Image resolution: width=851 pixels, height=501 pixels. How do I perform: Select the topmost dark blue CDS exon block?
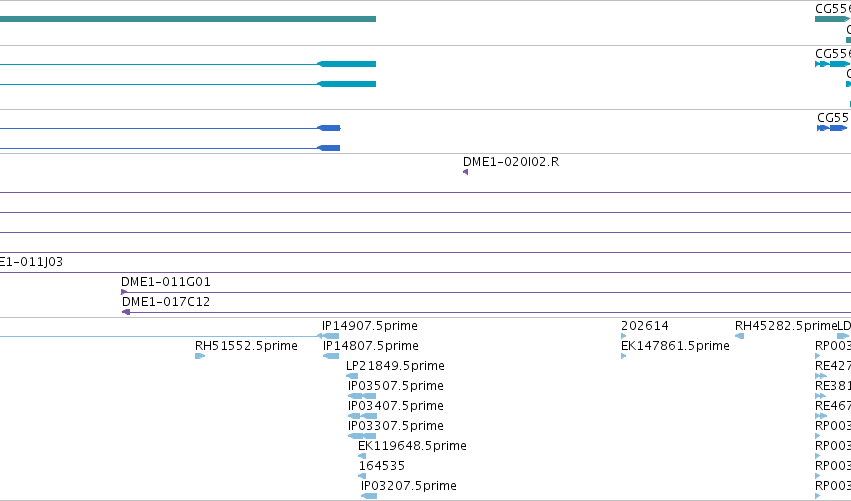point(328,128)
